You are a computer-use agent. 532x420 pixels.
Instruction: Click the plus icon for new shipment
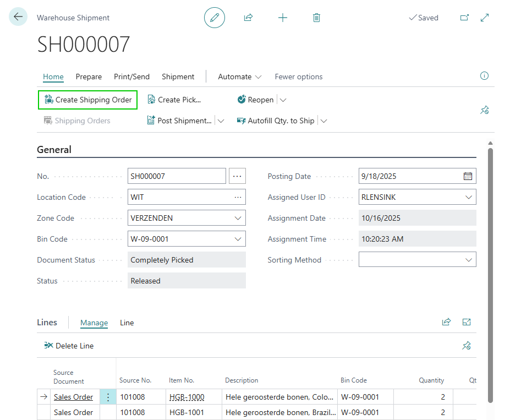tap(283, 18)
